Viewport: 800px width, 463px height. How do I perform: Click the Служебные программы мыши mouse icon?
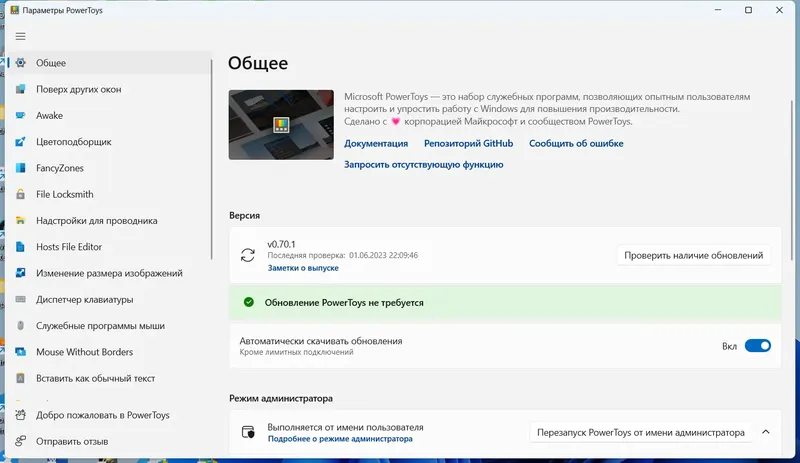coord(20,326)
